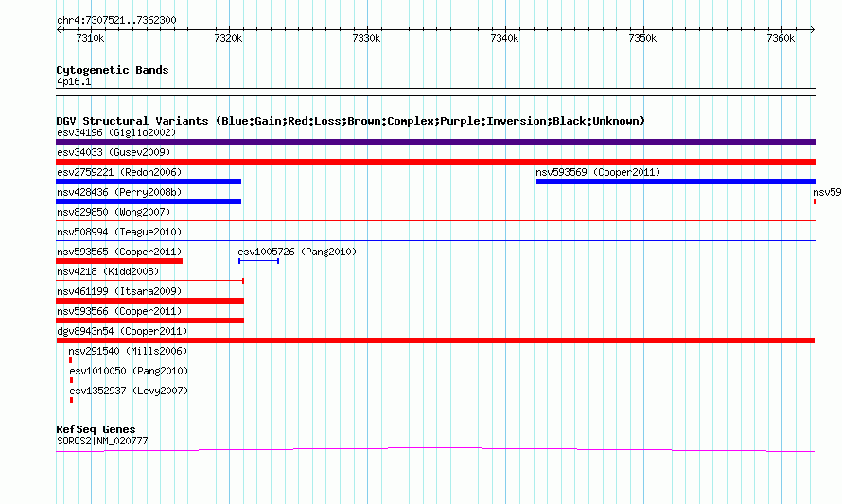Viewport: 842px width, 504px height.
Task: Click the RefSeq Genes track title
Action: 96,429
